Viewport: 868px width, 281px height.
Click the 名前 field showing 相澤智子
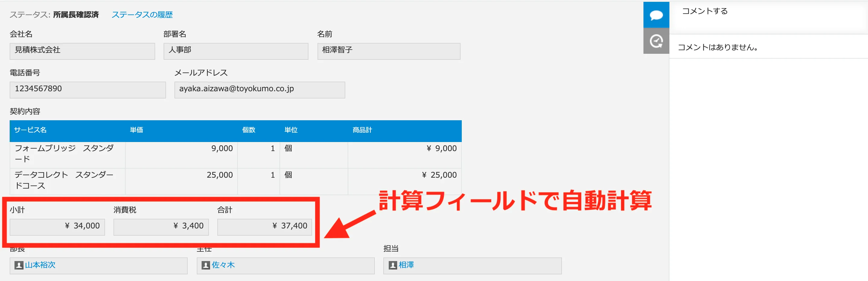pos(388,51)
